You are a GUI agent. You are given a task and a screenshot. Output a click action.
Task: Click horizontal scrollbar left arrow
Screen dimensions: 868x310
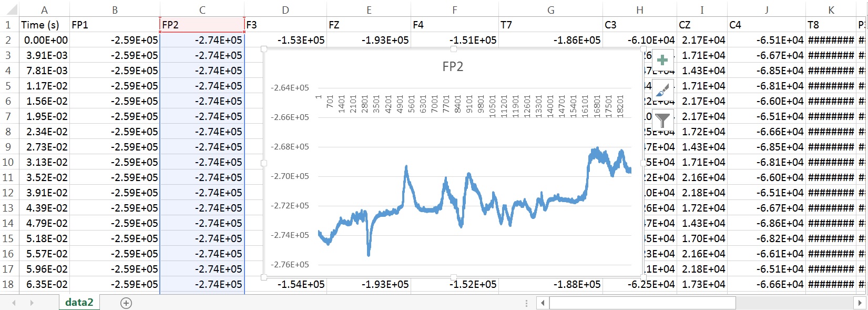[x=543, y=303]
